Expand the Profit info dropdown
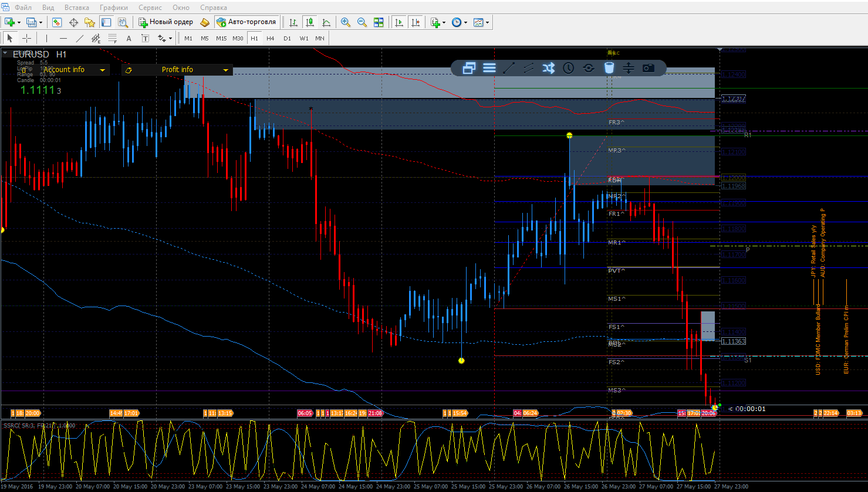Image resolution: width=868 pixels, height=492 pixels. 225,70
